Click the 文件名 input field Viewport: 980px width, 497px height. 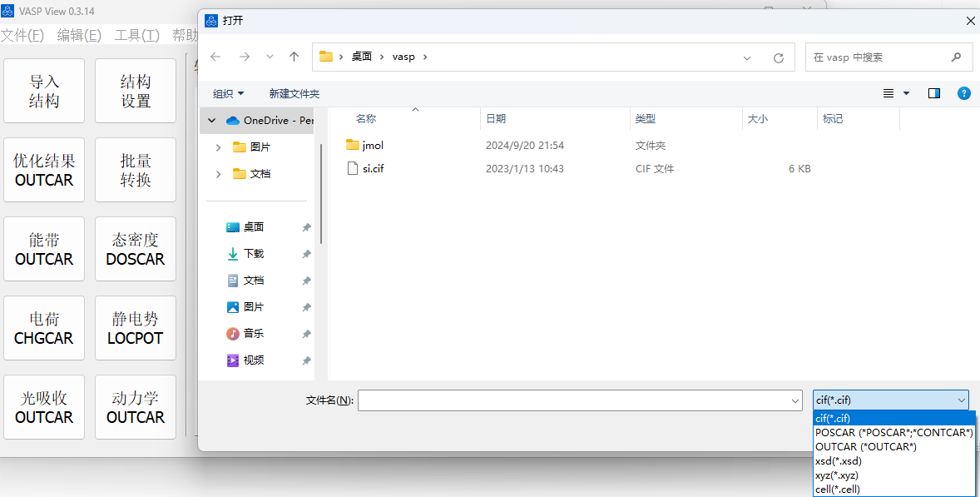pyautogui.click(x=580, y=400)
